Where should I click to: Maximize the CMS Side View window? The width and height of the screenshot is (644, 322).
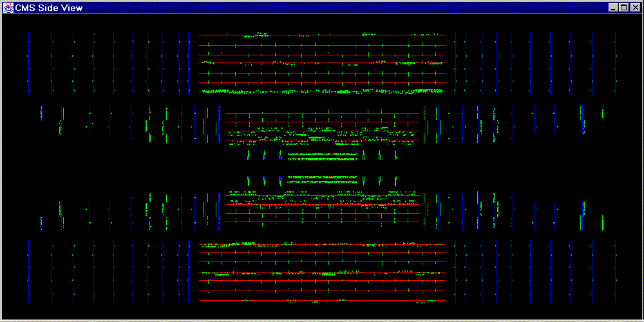[623, 7]
